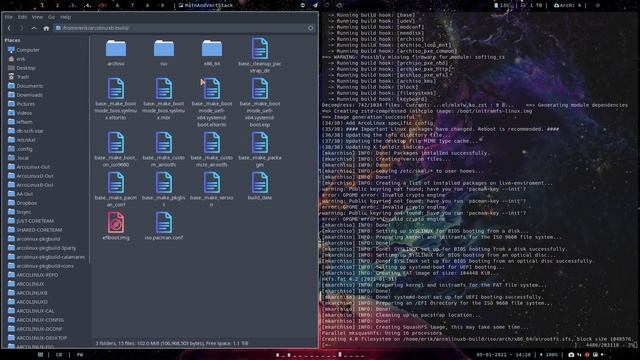Open the File menu

click(x=9, y=17)
